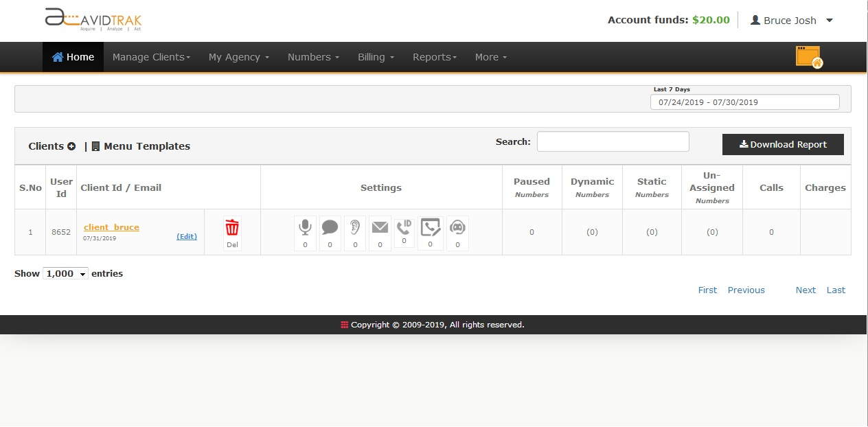Change the Show entries value from 1,000

(x=65, y=273)
